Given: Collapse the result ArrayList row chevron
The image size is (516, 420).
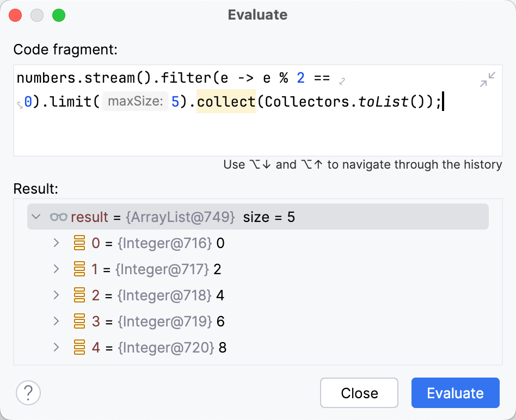Looking at the screenshot, I should click(x=35, y=217).
